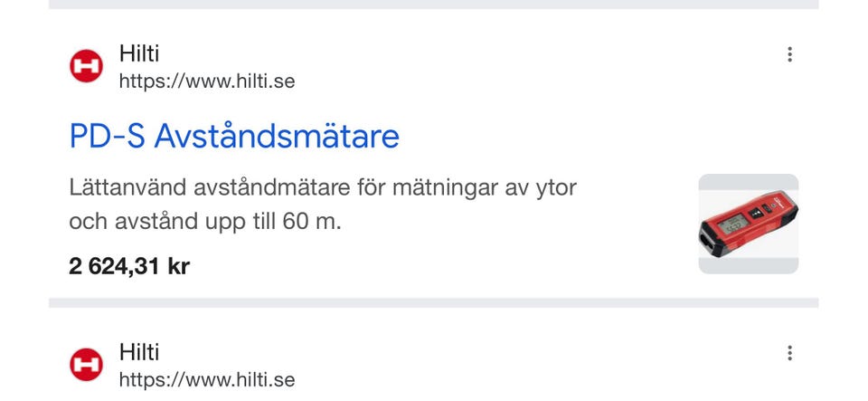This screenshot has height=401, width=868.
Task: Click the Hilti logo in the second result
Action: (87, 365)
